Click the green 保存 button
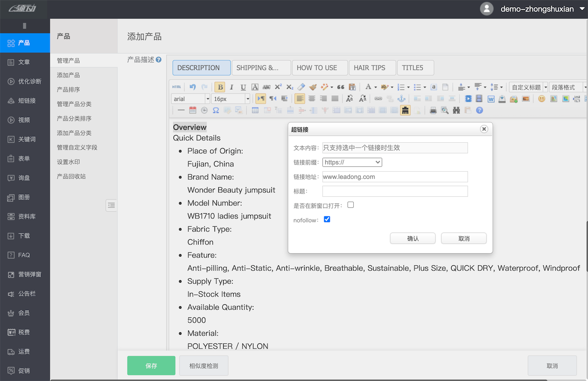Screen dimensions: 588x381 click(x=151, y=366)
